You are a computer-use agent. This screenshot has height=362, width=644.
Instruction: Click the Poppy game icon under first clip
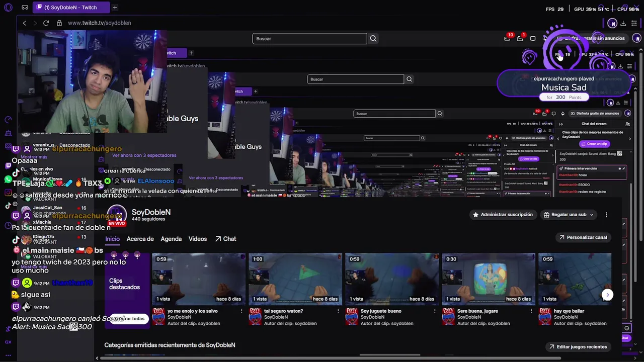158,317
